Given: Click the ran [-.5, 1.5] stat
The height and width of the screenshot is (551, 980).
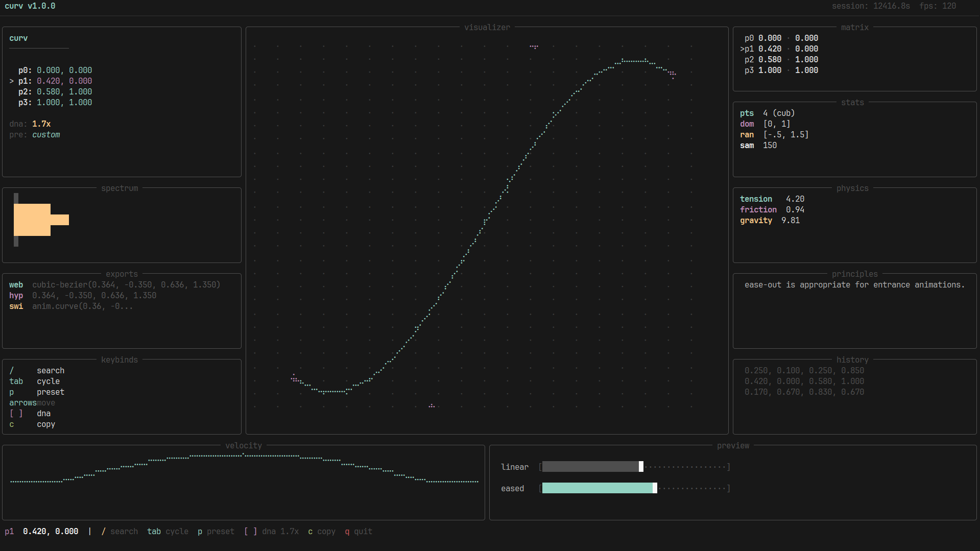Looking at the screenshot, I should point(774,135).
